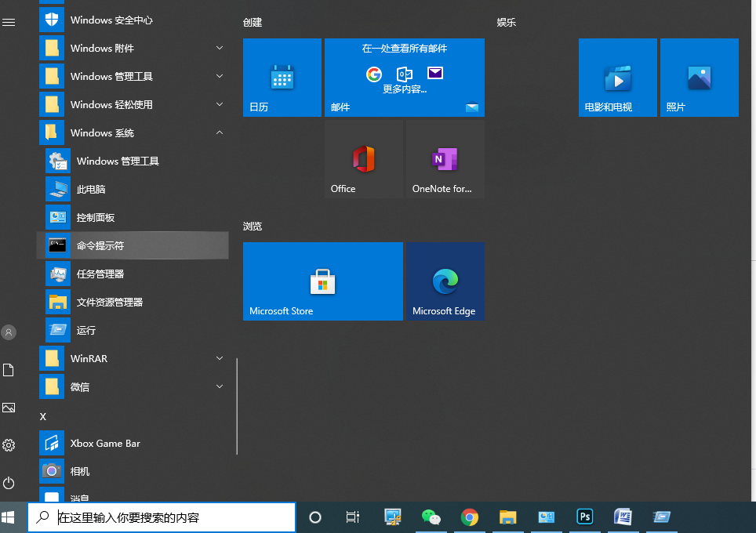The height and width of the screenshot is (533, 756).
Task: Click the user account icon in sidebar
Action: 9,332
